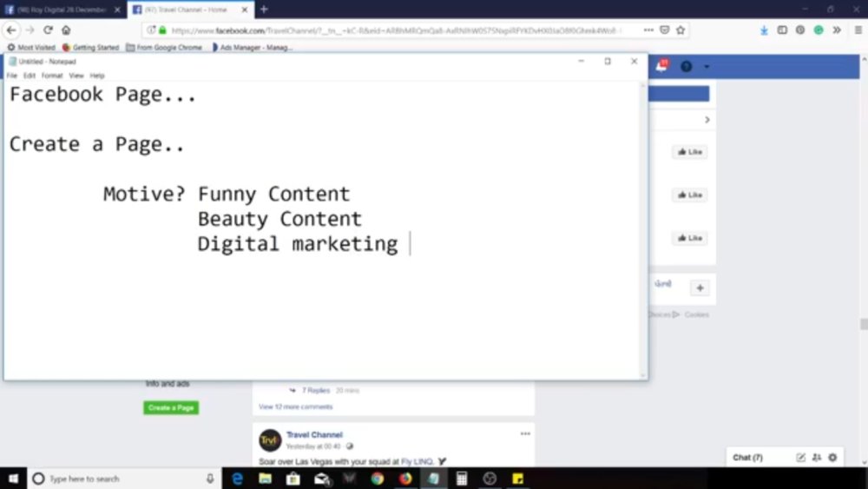Open the Facebook help question mark icon

(x=686, y=67)
